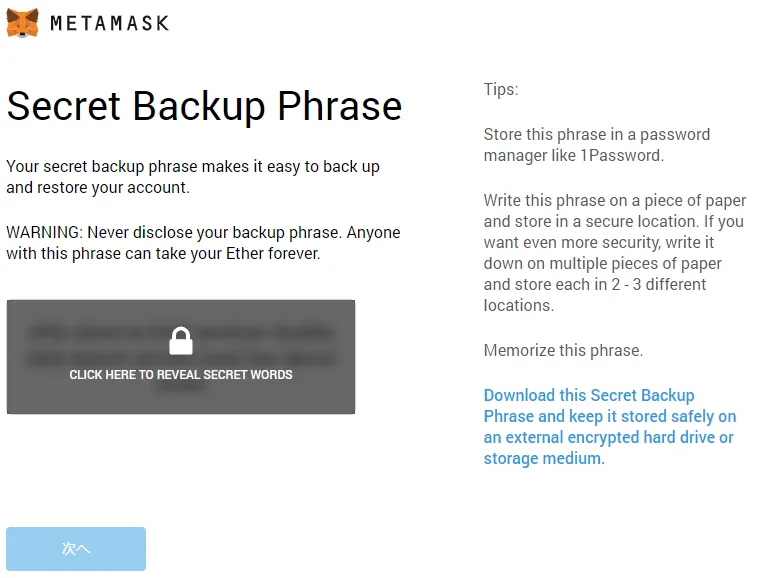The image size is (757, 578).
Task: Click the 'storage medium.' link text
Action: (x=544, y=458)
